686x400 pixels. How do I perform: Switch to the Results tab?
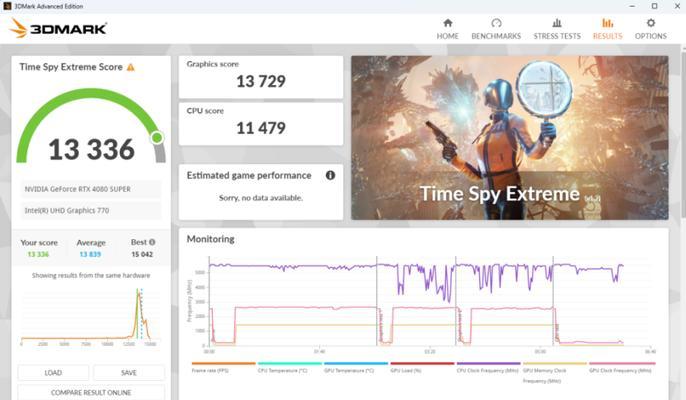(x=607, y=29)
